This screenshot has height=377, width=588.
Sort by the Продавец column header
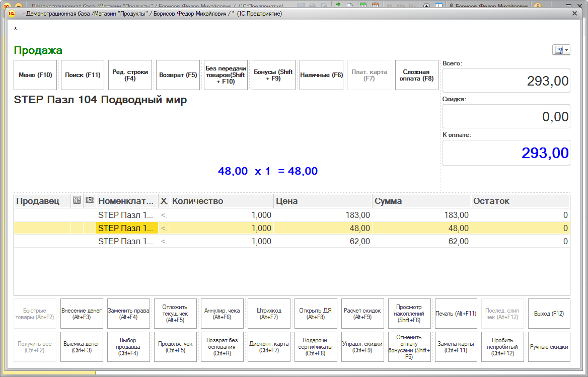42,201
